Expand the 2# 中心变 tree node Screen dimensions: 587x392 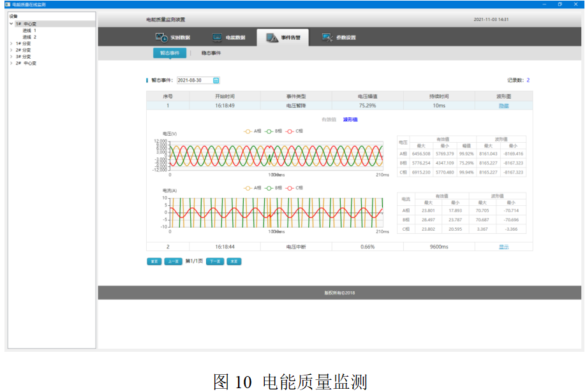(x=11, y=63)
